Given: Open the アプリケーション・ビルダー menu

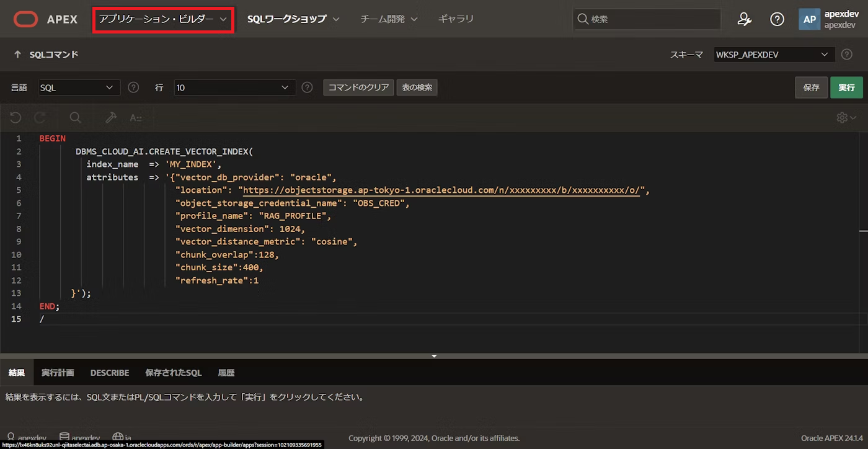Looking at the screenshot, I should point(164,19).
